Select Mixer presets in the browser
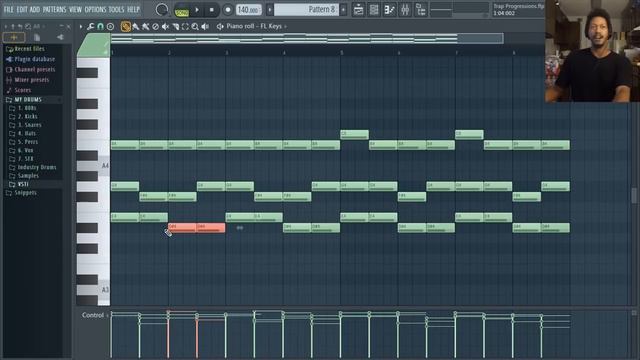 33,80
